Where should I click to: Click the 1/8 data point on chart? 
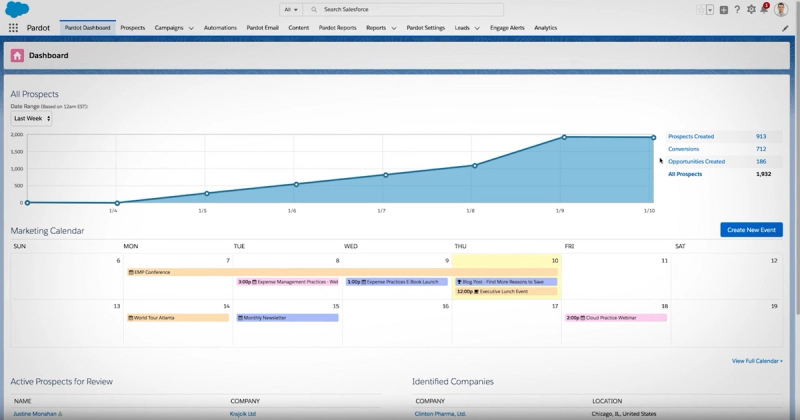(474, 165)
